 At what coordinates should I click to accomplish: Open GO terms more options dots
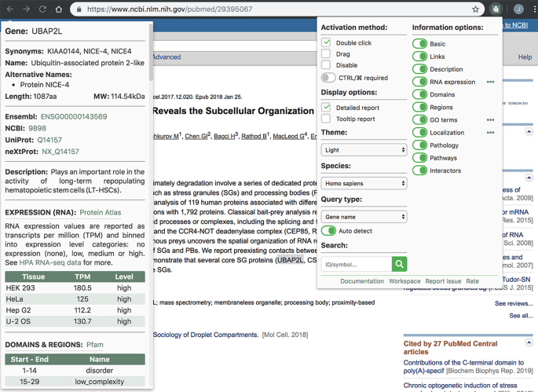click(490, 119)
